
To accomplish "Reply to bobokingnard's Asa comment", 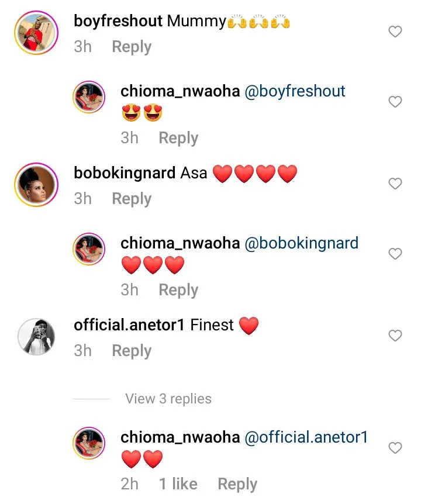I will tap(132, 199).
